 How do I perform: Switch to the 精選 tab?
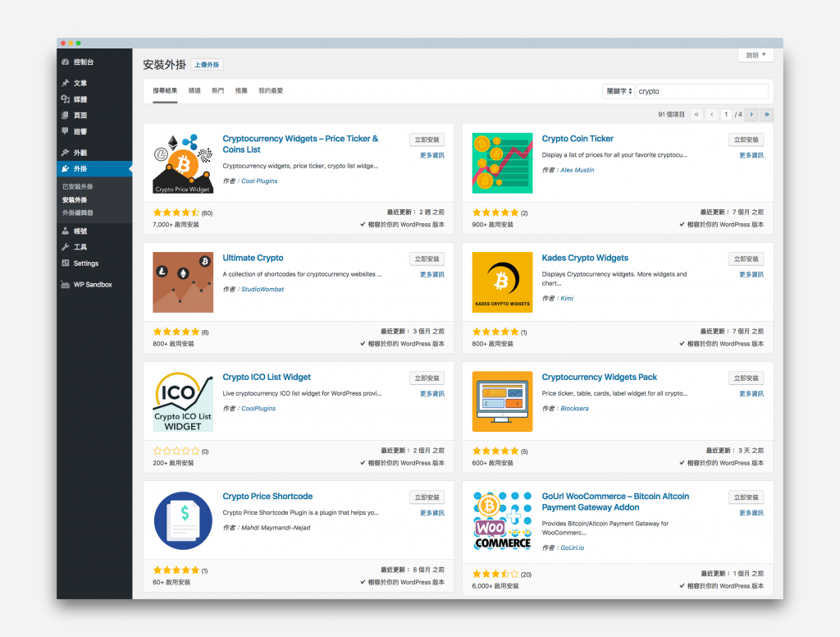[x=194, y=90]
